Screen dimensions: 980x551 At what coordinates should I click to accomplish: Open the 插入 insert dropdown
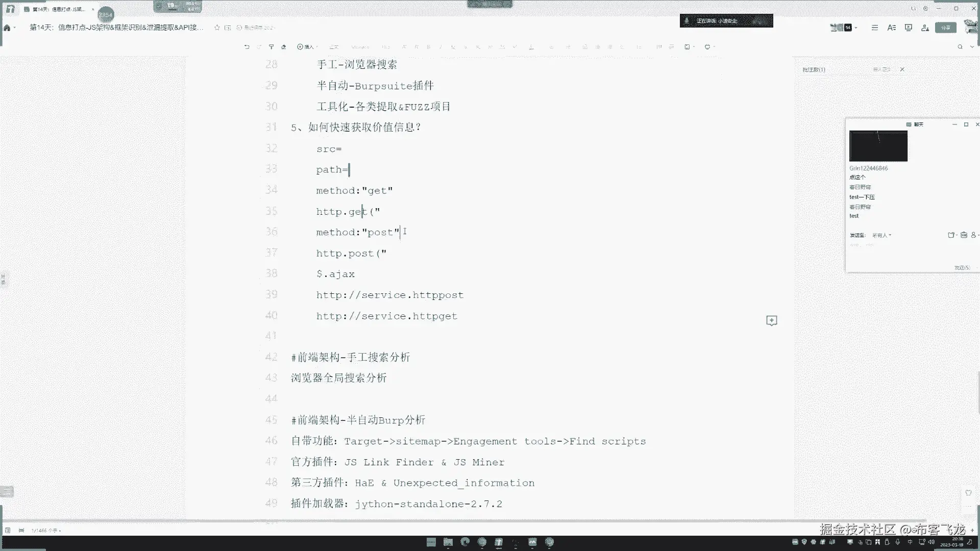[307, 47]
